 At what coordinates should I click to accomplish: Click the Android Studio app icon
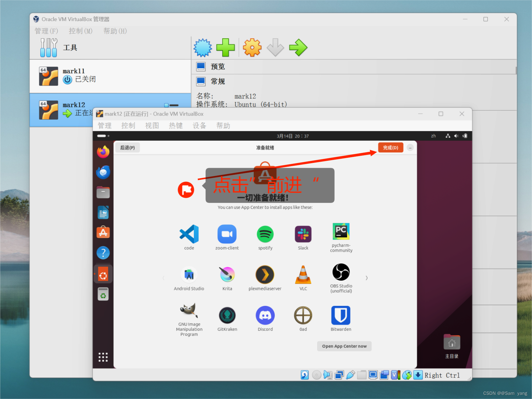tap(189, 275)
